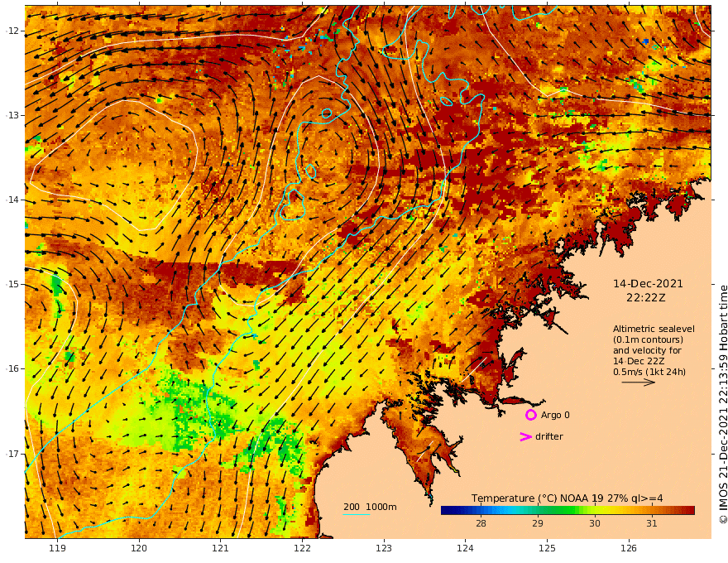Image resolution: width=728 pixels, height=563 pixels.
Task: Click the 'Argo 0' legend label
Action: click(555, 415)
